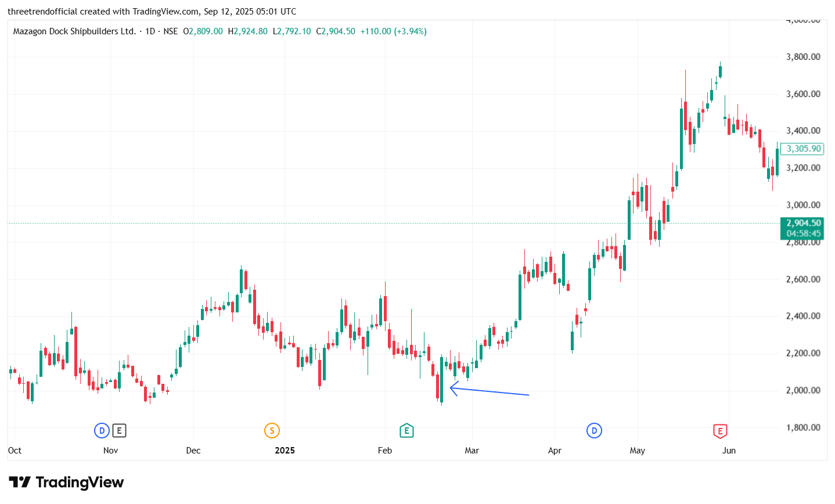Viewport: 835px width, 504px height.
Task: Click the 2,600.00 price axis label
Action: click(x=803, y=279)
